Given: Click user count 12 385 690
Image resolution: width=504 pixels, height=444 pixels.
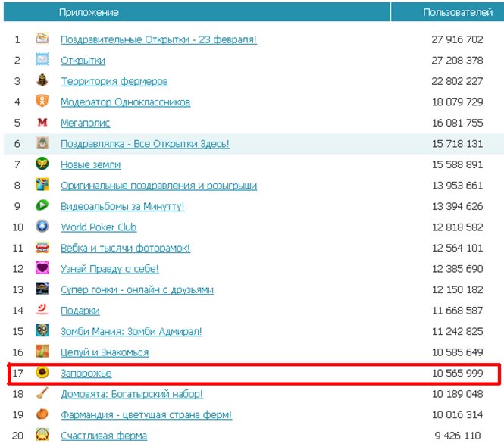Looking at the screenshot, I should coord(457,269).
